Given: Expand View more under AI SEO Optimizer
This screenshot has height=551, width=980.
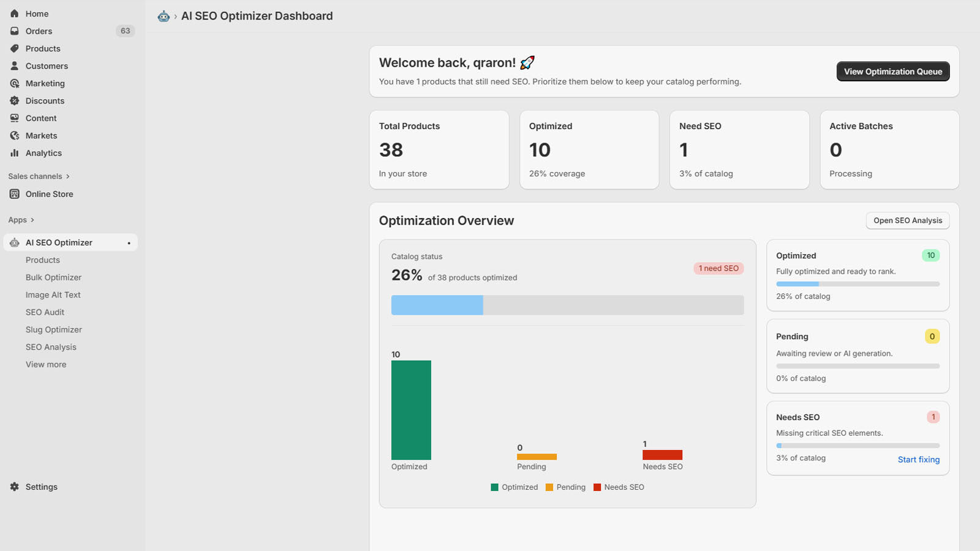Looking at the screenshot, I should (x=46, y=364).
